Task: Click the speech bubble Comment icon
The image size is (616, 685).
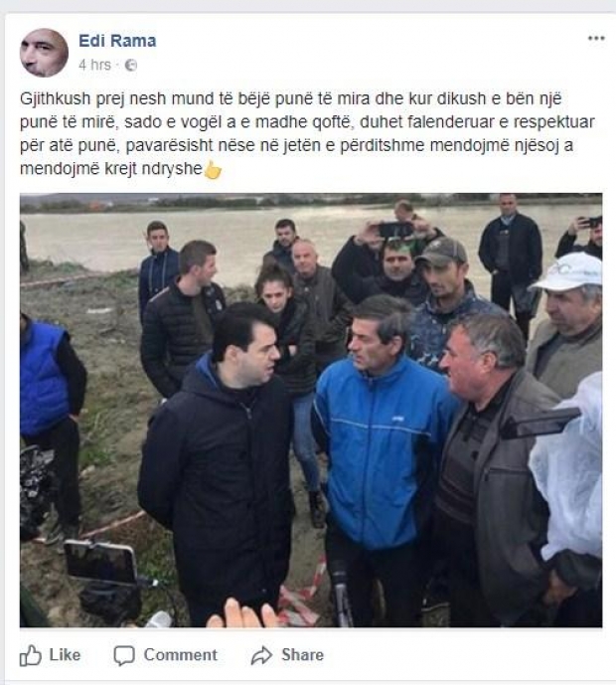Action: pos(124,655)
